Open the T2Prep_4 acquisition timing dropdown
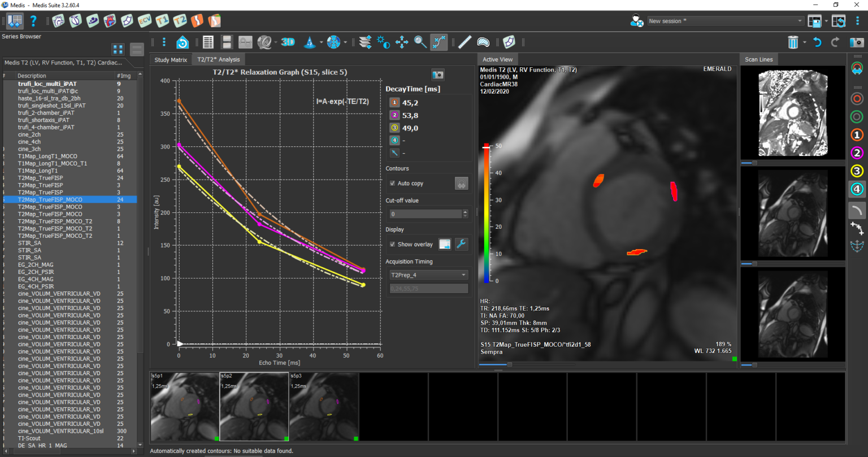Image resolution: width=868 pixels, height=457 pixels. pos(428,275)
